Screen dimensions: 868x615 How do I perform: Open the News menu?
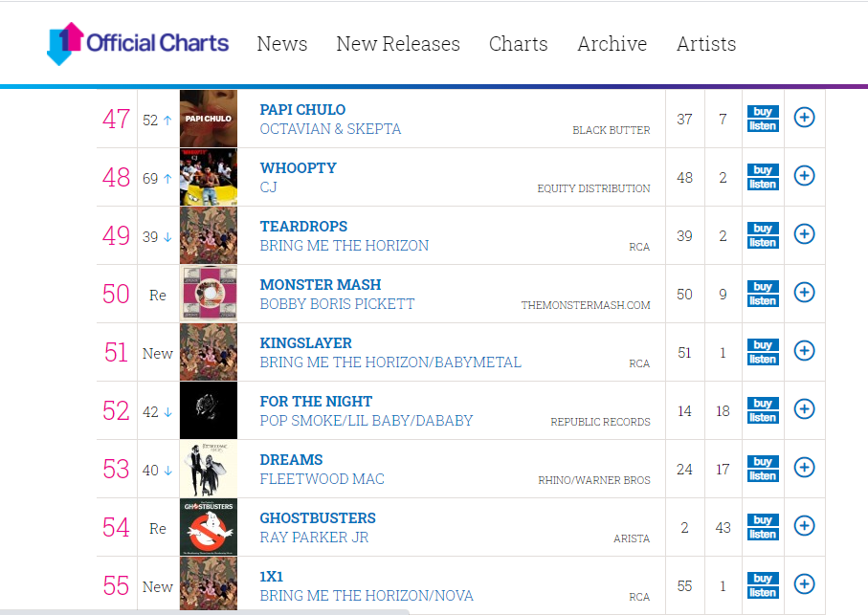click(x=282, y=44)
